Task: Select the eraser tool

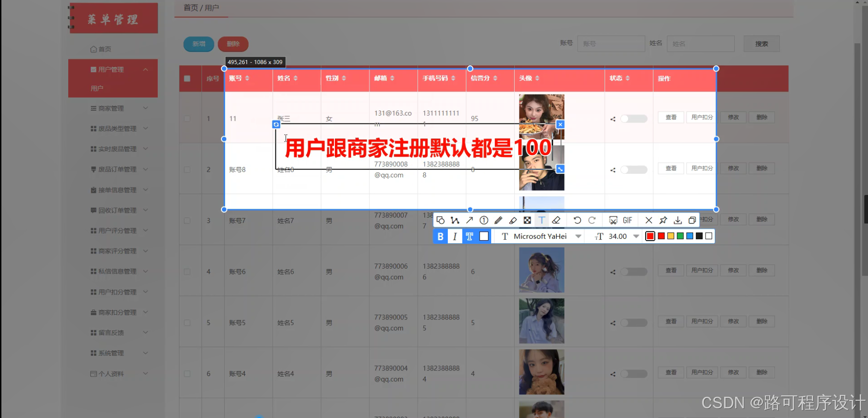Action: 556,220
